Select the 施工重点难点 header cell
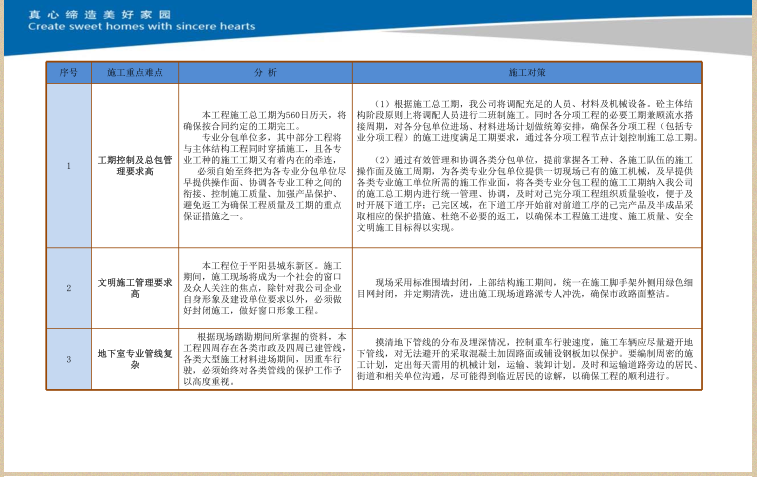 (135, 73)
